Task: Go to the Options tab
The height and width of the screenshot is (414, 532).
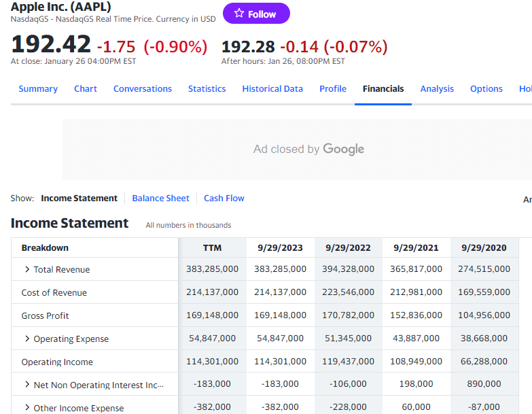Action: tap(486, 88)
